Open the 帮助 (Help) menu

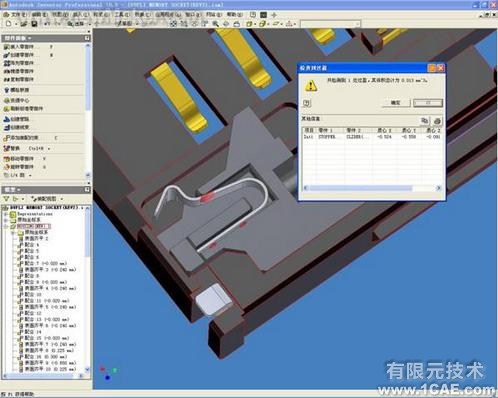pyautogui.click(x=234, y=15)
